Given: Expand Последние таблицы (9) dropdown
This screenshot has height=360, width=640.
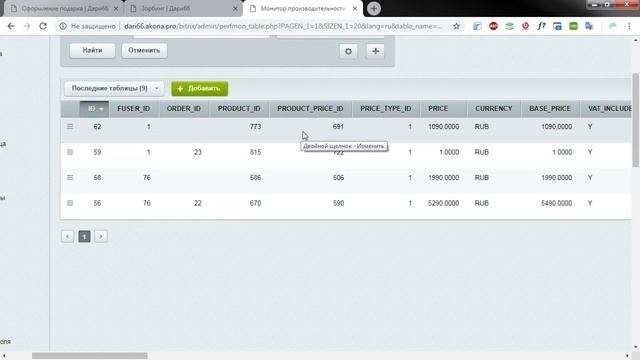Looking at the screenshot, I should [114, 88].
